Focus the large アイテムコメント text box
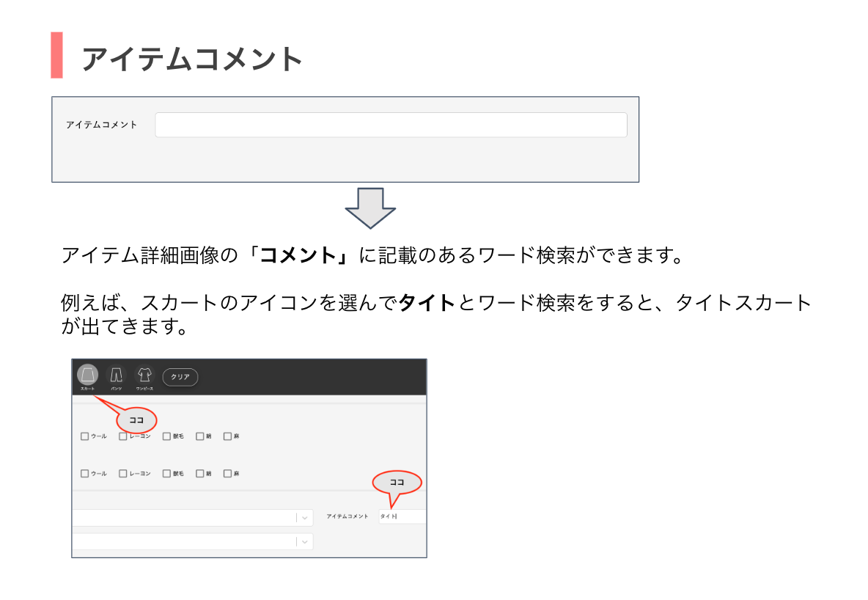This screenshot has width=868, height=600. 391,125
